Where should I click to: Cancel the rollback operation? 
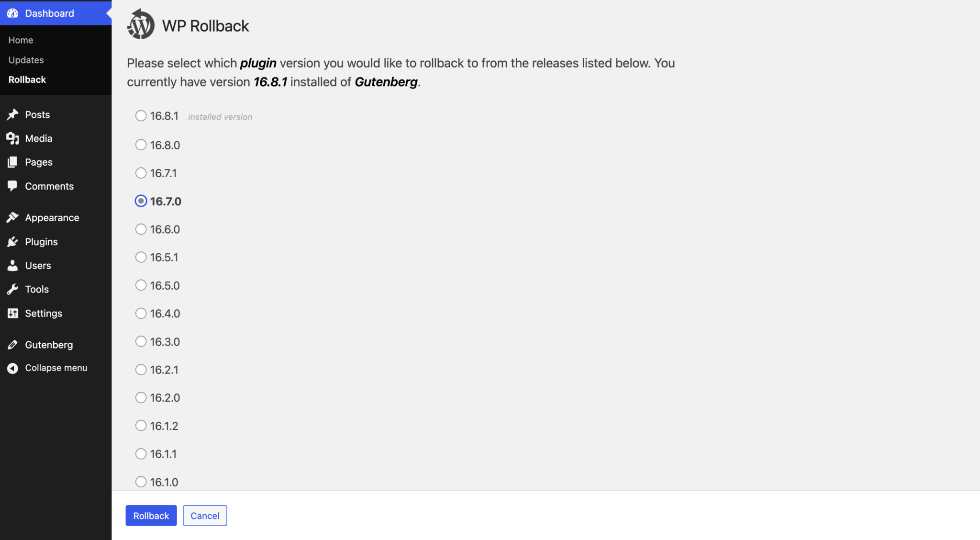[x=205, y=516]
